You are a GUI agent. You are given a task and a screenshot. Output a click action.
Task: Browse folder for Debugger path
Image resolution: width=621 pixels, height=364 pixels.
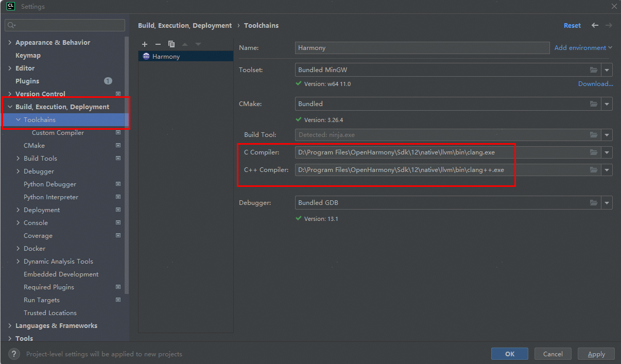tap(594, 203)
